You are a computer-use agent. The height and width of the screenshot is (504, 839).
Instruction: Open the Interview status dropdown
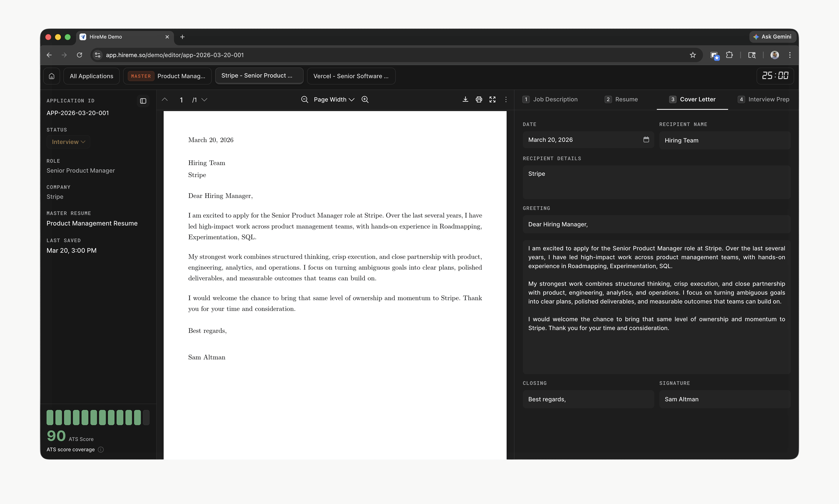click(68, 142)
